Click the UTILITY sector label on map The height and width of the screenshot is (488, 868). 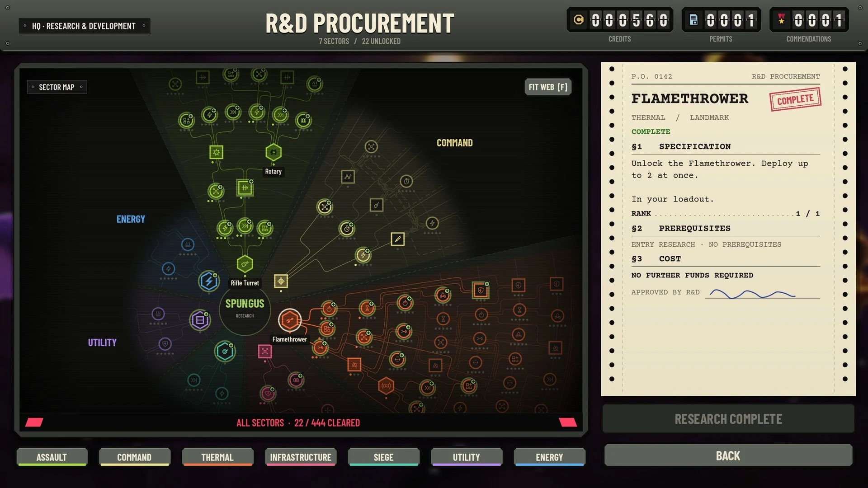coord(102,343)
